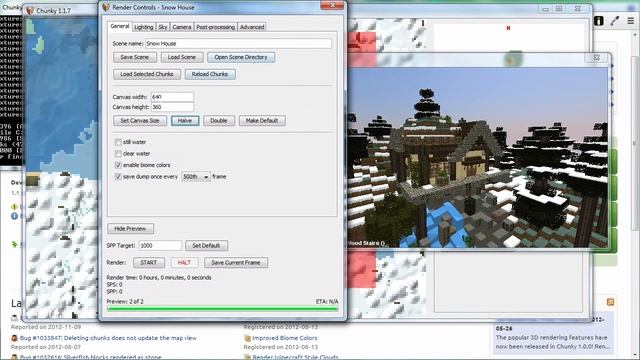Click the Make Default button
Viewport: 640px width, 360px height.
tap(262, 121)
